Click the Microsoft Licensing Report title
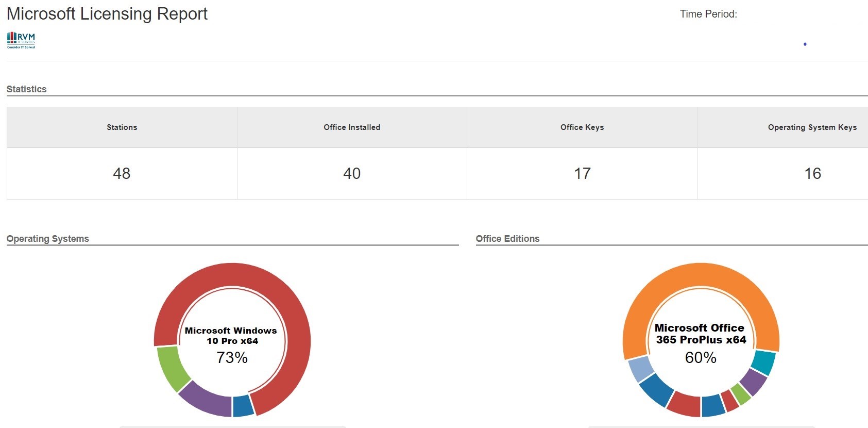The image size is (868, 428). 107,14
